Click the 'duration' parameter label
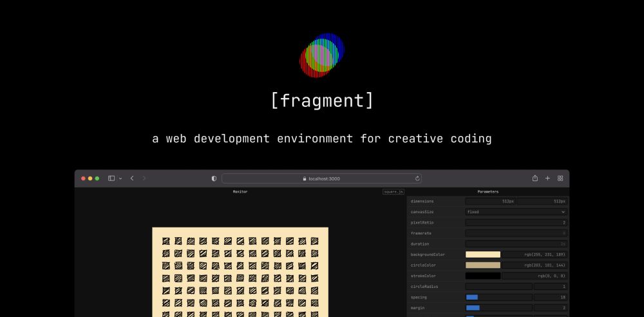Viewport: 644px width, 317px height. tap(420, 244)
